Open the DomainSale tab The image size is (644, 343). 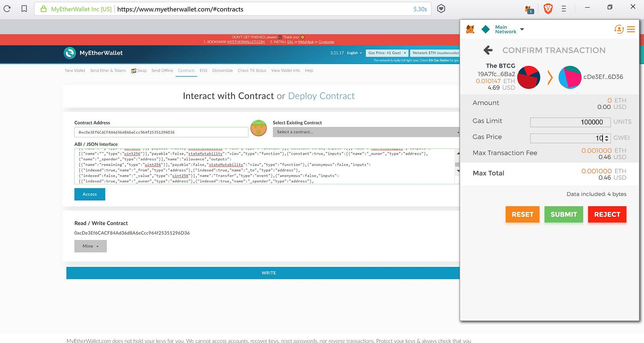[223, 70]
